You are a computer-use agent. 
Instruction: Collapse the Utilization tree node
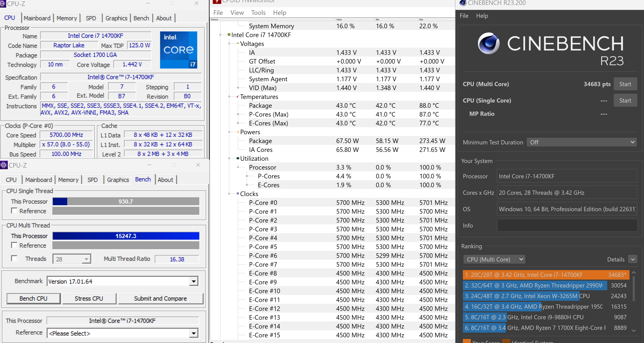229,158
